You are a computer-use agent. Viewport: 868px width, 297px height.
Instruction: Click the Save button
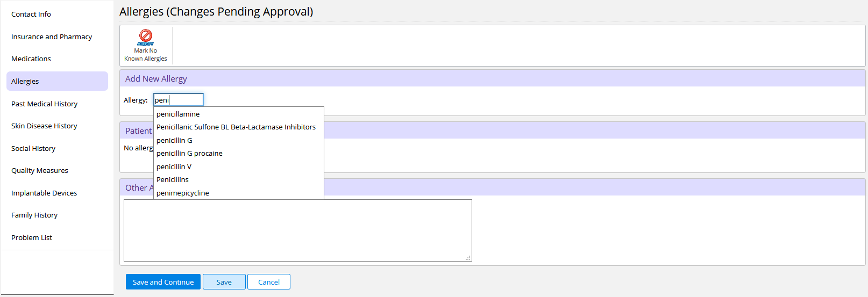tap(224, 282)
